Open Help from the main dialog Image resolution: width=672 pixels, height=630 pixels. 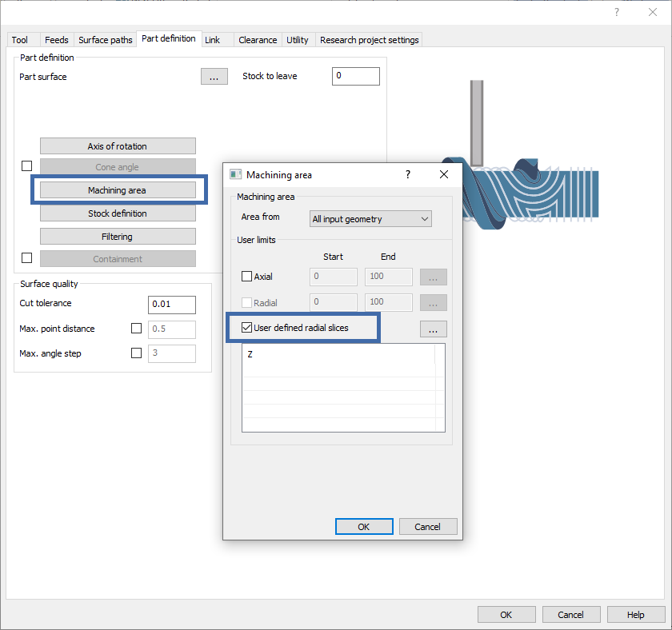click(635, 615)
